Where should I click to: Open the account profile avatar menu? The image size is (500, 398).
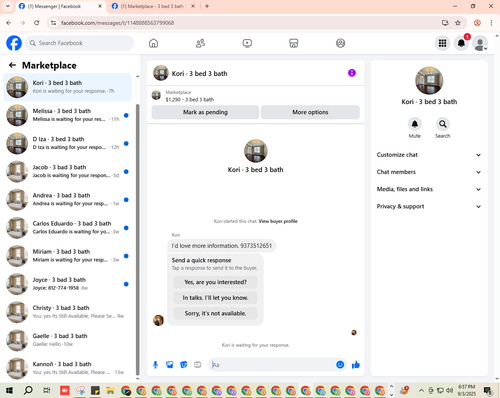pos(480,43)
